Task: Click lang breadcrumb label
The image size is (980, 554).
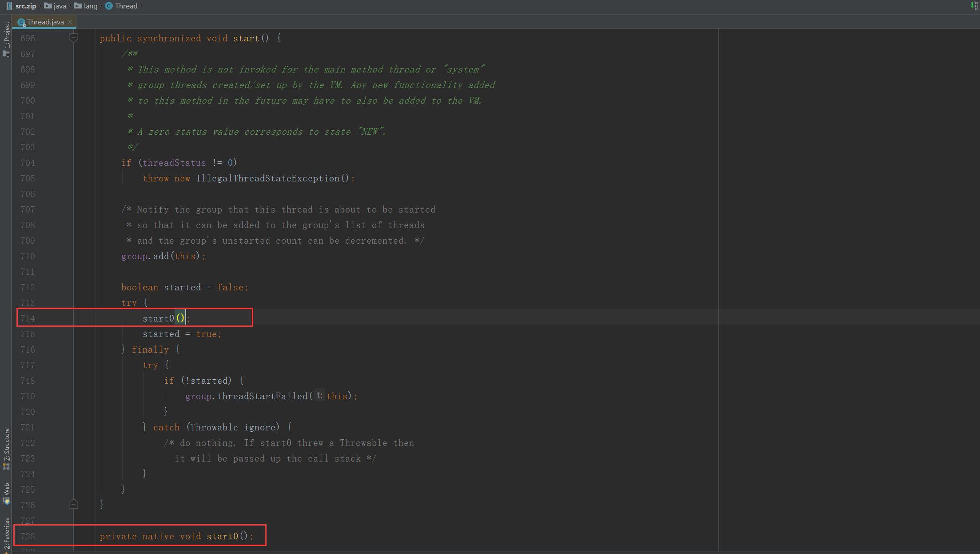Action: 91,6
